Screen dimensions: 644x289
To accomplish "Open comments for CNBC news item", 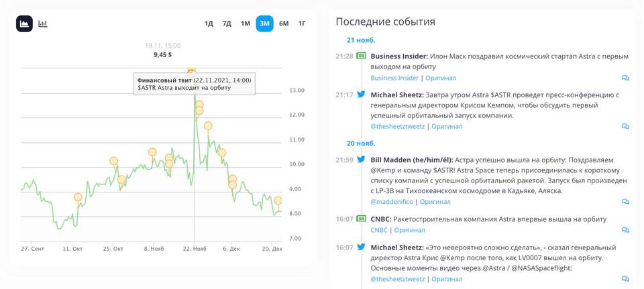I will click(625, 230).
